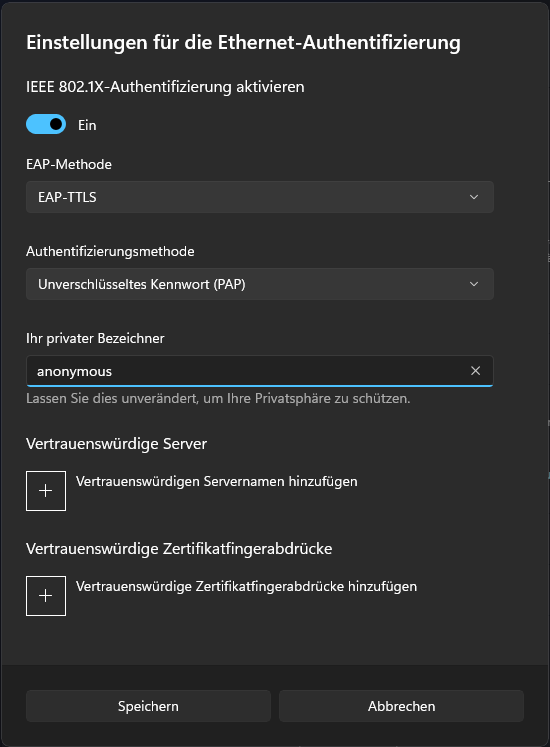Focus the 'anonymous' private identifier field

coord(260,371)
